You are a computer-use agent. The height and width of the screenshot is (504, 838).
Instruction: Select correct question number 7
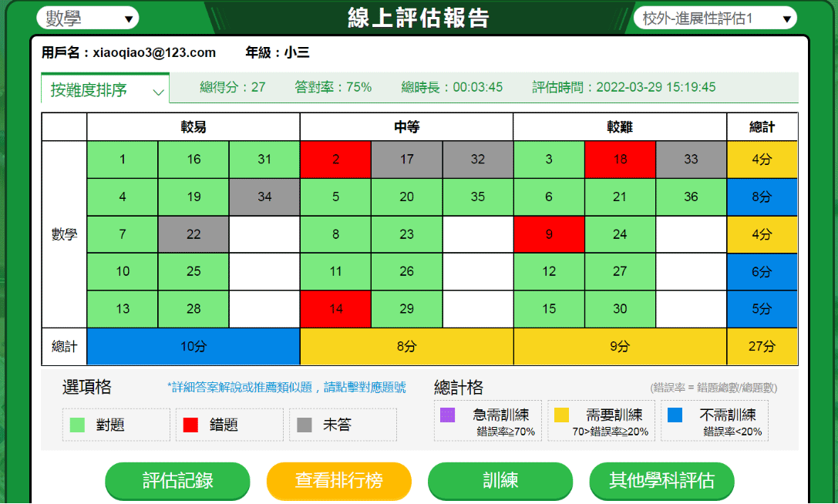(x=123, y=234)
